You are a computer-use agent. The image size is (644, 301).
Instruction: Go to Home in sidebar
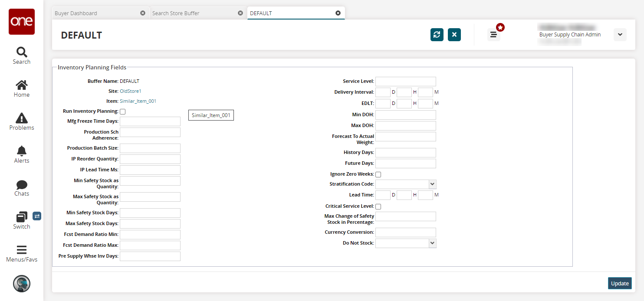pyautogui.click(x=22, y=85)
